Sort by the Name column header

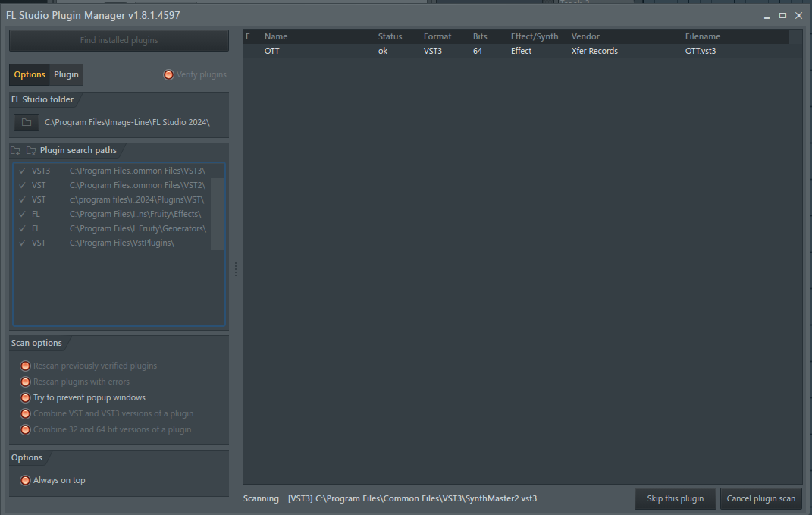[x=276, y=36]
